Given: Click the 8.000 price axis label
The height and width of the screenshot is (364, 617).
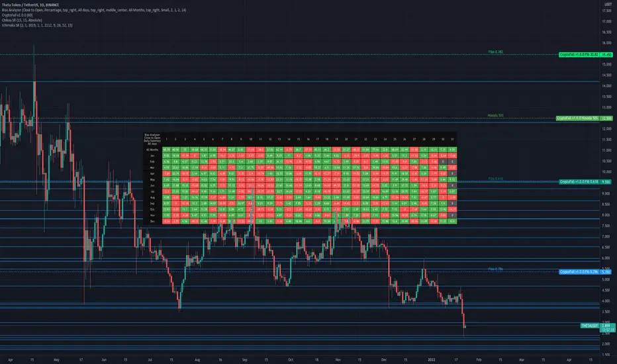Looking at the screenshot, I should [x=606, y=215].
